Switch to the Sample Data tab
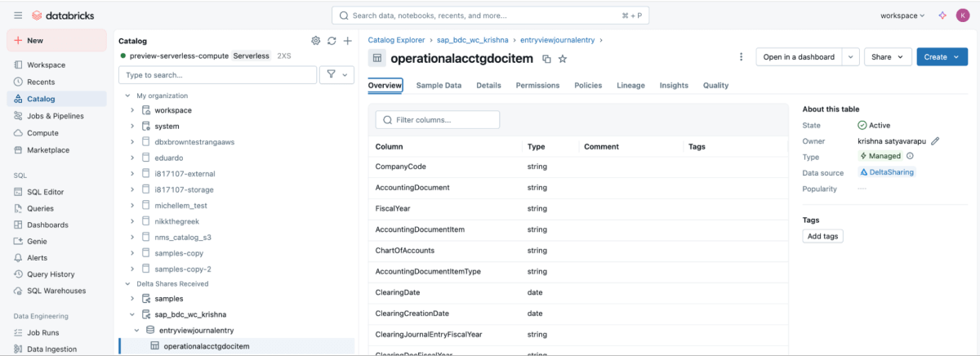Viewport: 980px width, 356px height. click(x=439, y=86)
